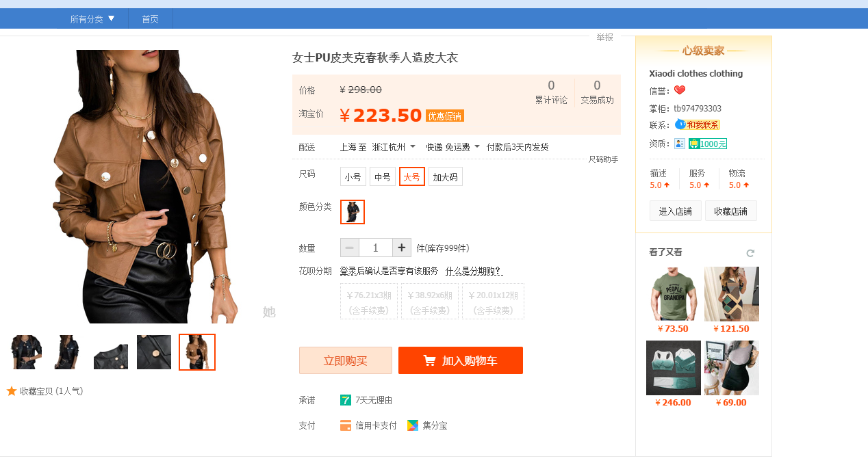Open the 尺码助手 size helper link
The image size is (868, 465).
click(x=603, y=159)
